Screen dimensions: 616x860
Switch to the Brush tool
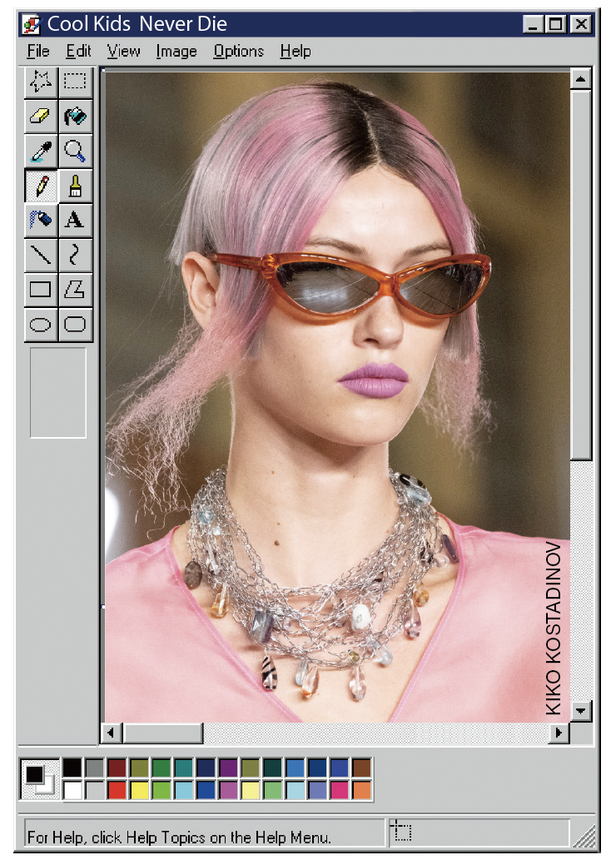(x=76, y=185)
